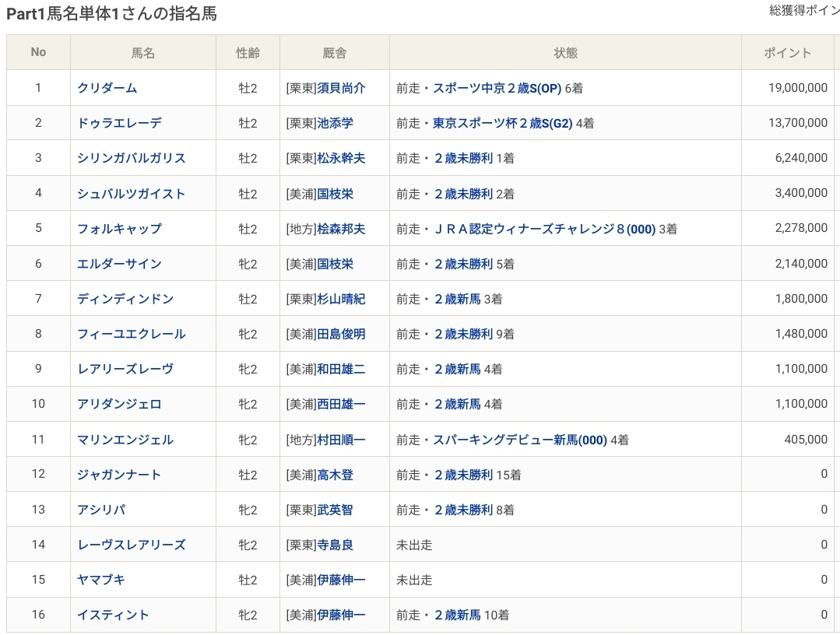The width and height of the screenshot is (840, 635).
Task: Click the 馬名 column header
Action: (x=143, y=53)
